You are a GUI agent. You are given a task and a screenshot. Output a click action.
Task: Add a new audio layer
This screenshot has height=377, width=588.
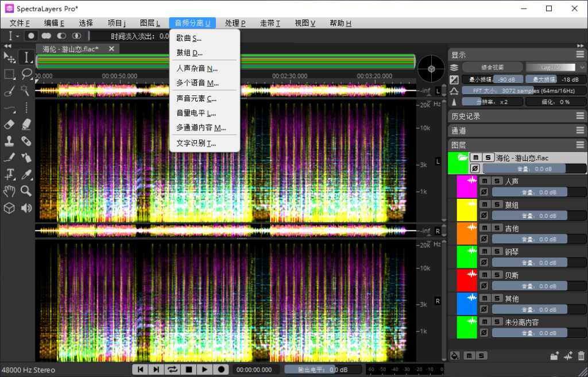568,356
